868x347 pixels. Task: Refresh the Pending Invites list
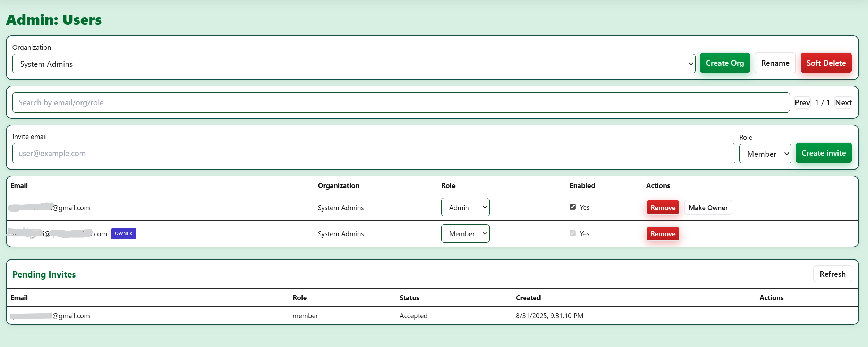[833, 274]
